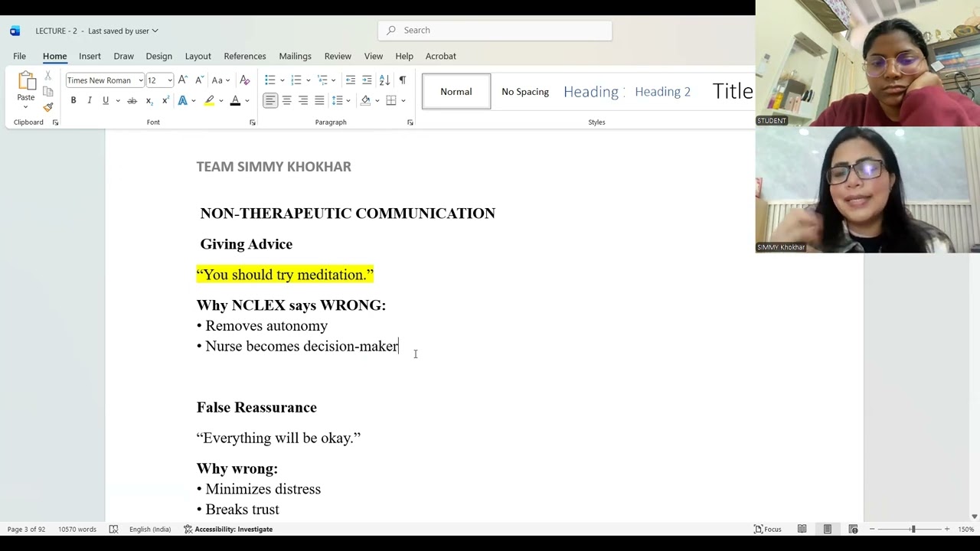Toggle Underline formatting
This screenshot has width=980, height=551.
pos(106,100)
